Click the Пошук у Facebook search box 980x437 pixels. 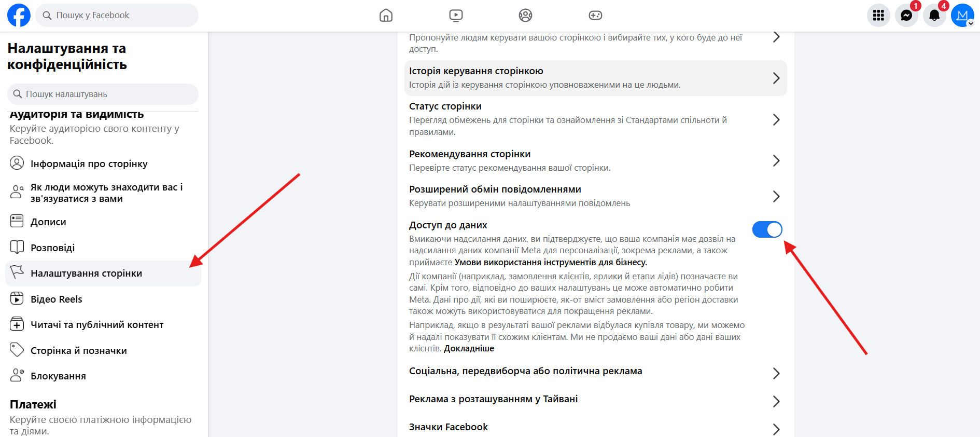tap(117, 16)
